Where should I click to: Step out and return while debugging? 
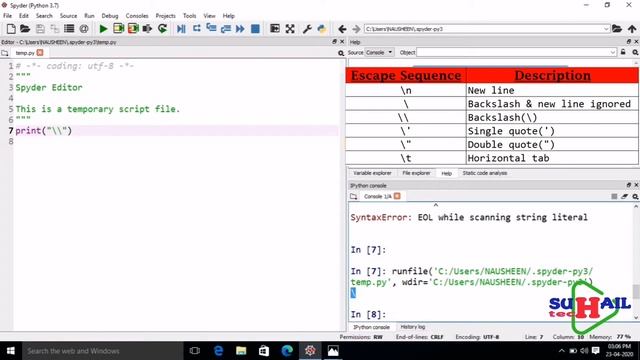point(226,29)
